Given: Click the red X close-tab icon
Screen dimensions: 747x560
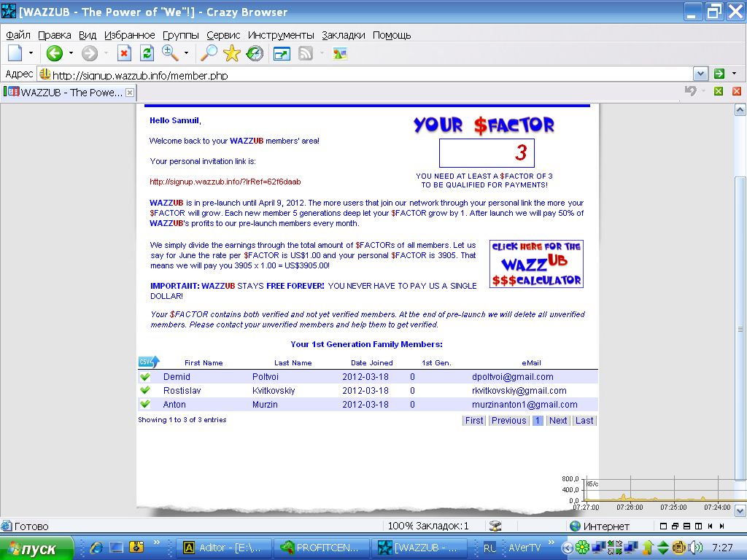Looking at the screenshot, I should 737,91.
